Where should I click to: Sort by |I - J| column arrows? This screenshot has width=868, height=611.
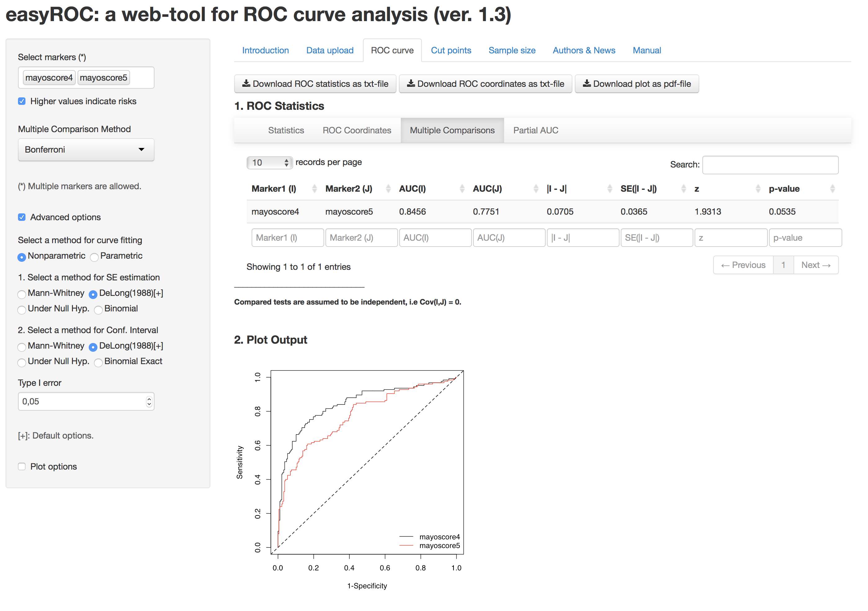pyautogui.click(x=609, y=189)
